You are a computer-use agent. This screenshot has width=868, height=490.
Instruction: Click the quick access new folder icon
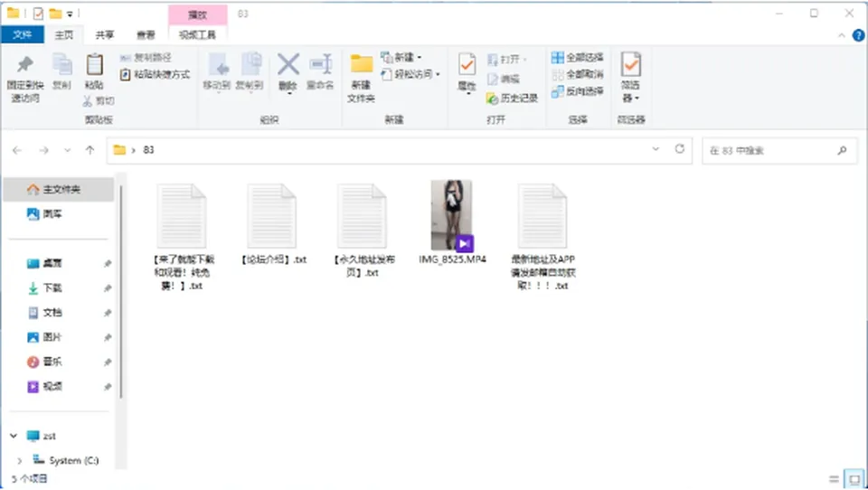[x=55, y=14]
